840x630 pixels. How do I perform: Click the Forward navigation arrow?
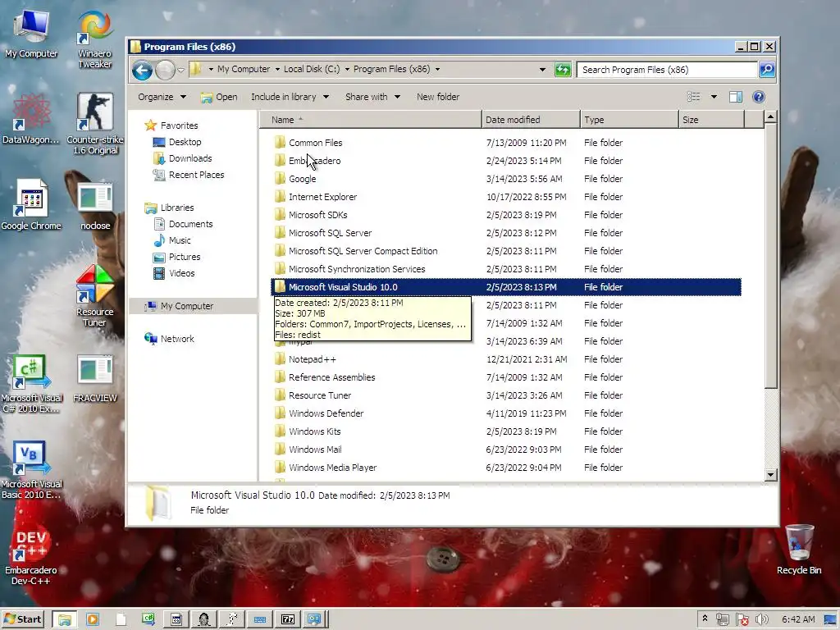(166, 71)
